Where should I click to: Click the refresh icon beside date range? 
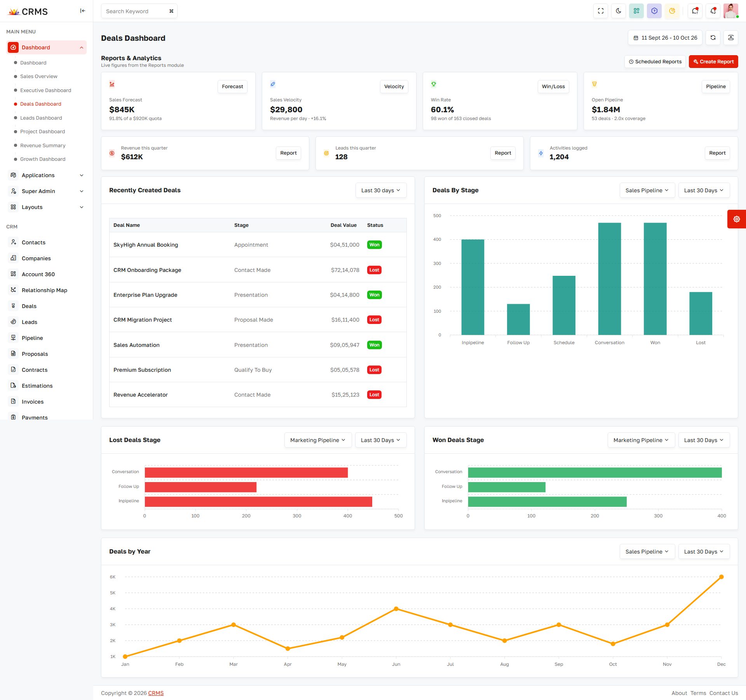click(x=713, y=38)
